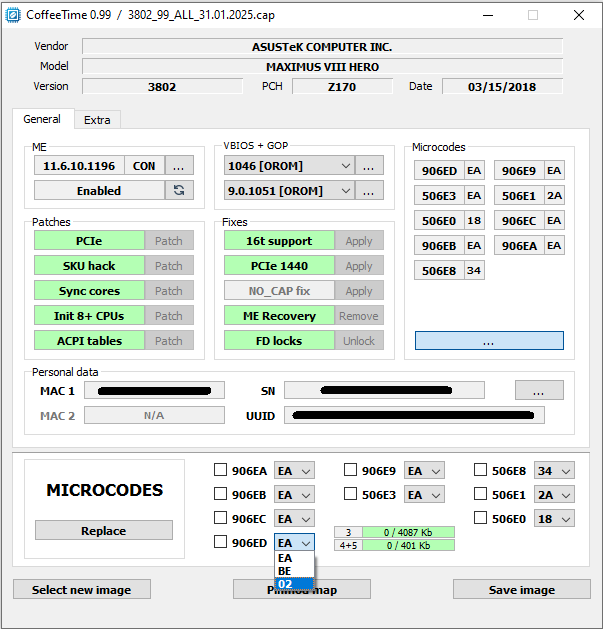Click the volume 3 usage bar

pos(408,532)
